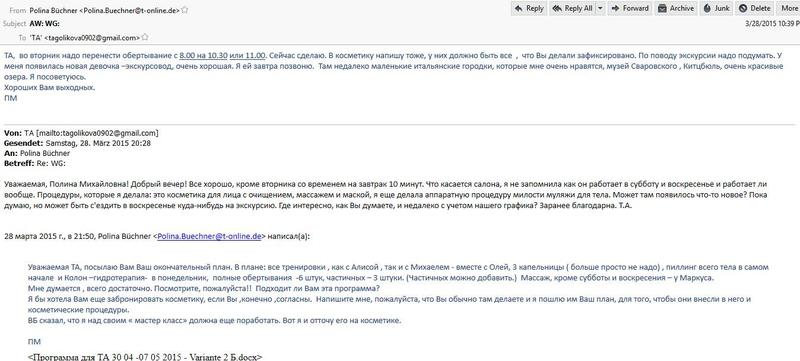Image resolution: width=800 pixels, height=361 pixels.
Task: Mark the message as Junk
Action: pyautogui.click(x=716, y=8)
